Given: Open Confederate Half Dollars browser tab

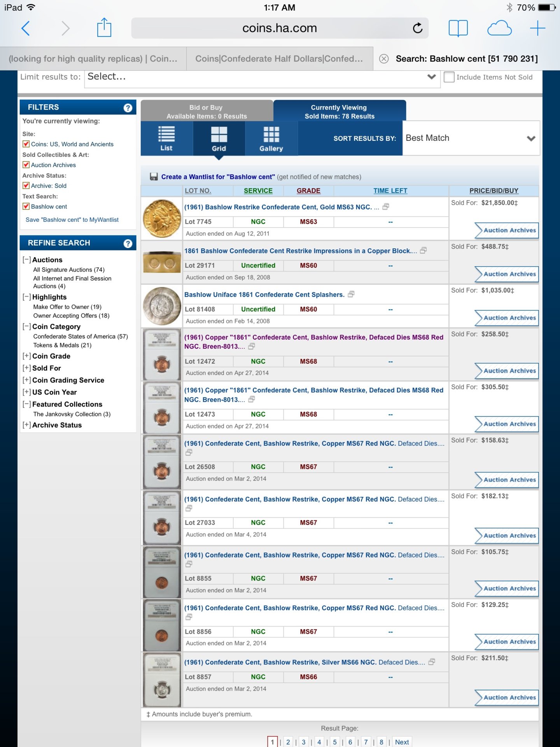Looking at the screenshot, I should pyautogui.click(x=279, y=59).
